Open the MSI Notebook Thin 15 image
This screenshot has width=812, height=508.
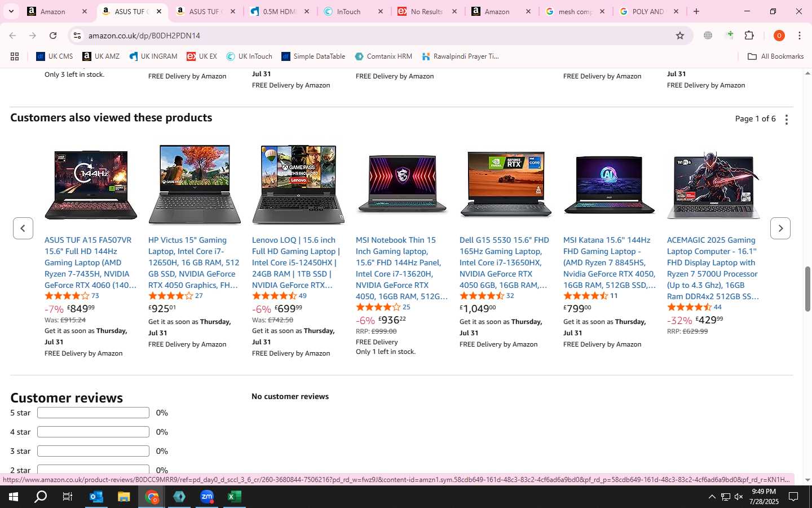(x=402, y=185)
